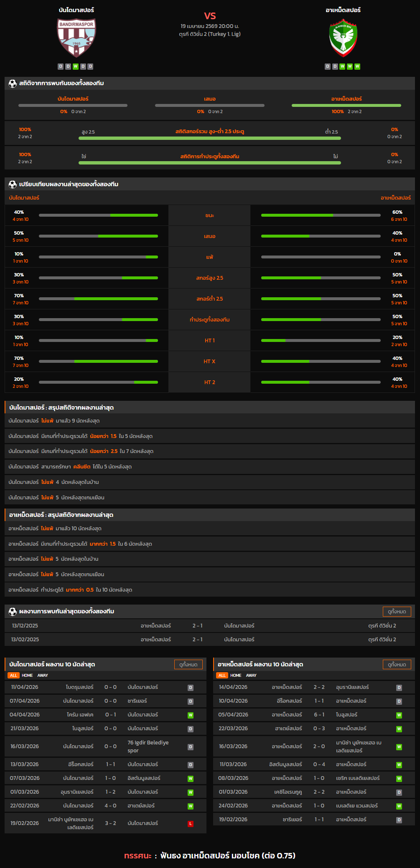Switch to HOME tab in Bandirmaspor last 10 matches

[27, 675]
